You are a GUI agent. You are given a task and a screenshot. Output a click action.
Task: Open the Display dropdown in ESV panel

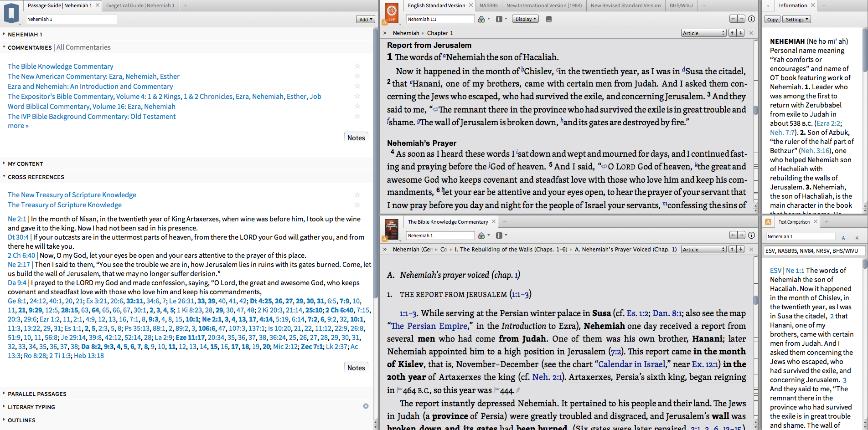point(526,19)
